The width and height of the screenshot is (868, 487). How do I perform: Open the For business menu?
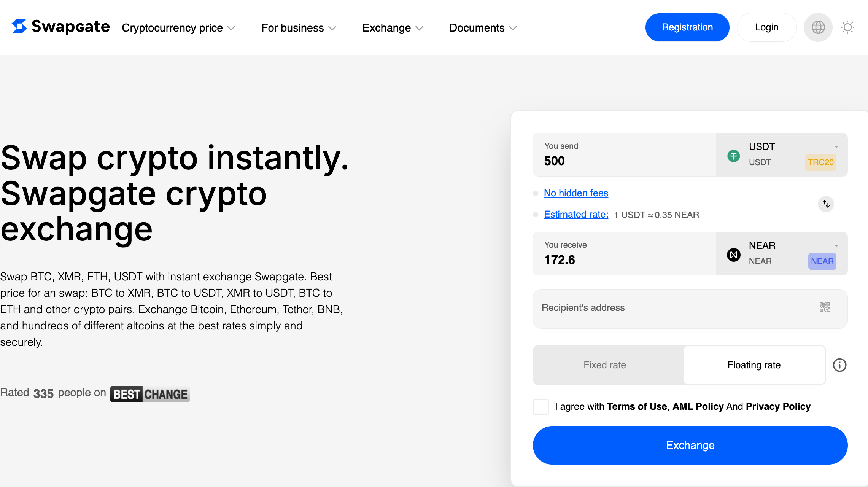click(x=299, y=28)
